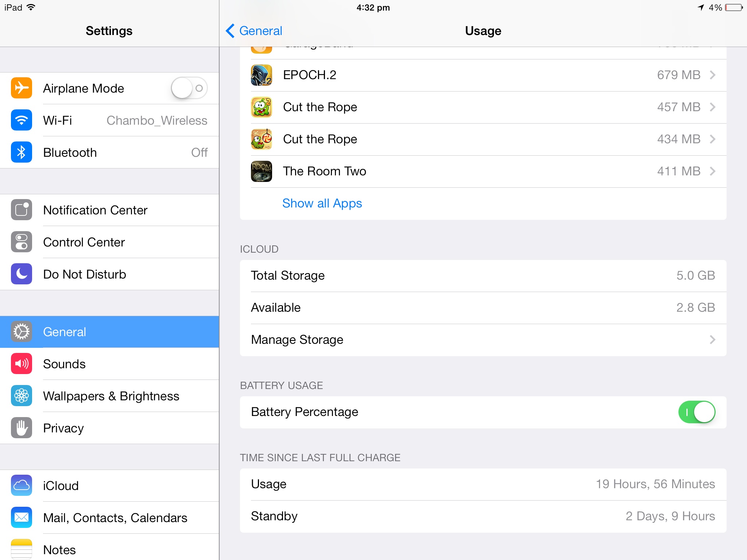The height and width of the screenshot is (560, 747).
Task: Open the Privacy hand icon
Action: coord(22,428)
